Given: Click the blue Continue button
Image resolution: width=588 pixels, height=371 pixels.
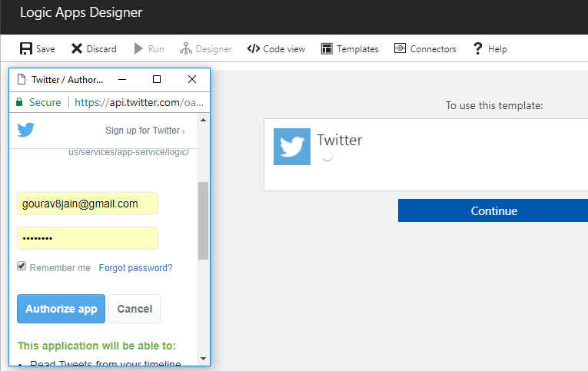Looking at the screenshot, I should click(x=493, y=210).
